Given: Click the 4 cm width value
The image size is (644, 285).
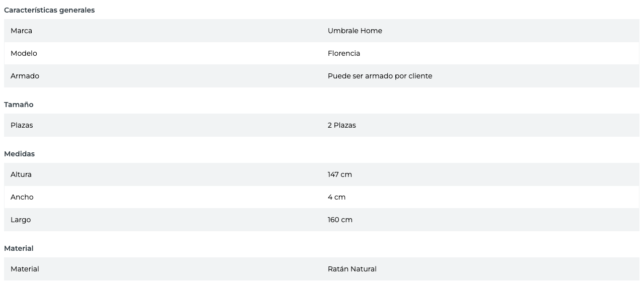Looking at the screenshot, I should (x=336, y=197).
